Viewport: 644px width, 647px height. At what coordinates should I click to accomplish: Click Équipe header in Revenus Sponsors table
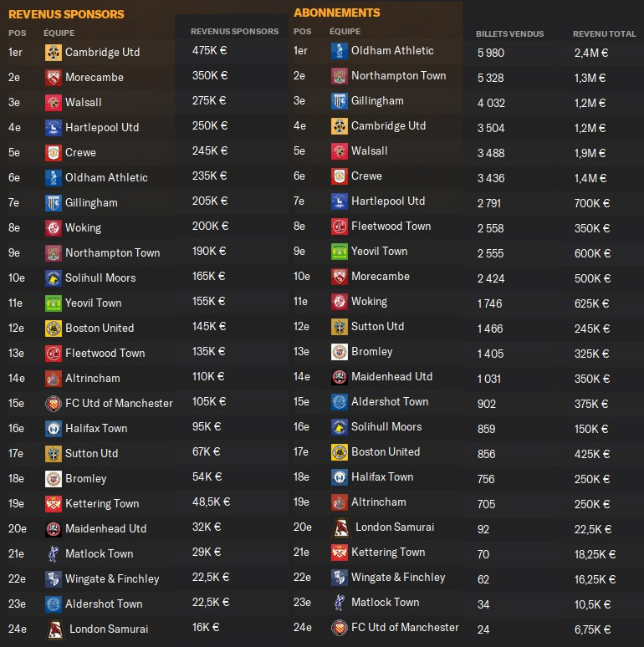click(x=59, y=33)
